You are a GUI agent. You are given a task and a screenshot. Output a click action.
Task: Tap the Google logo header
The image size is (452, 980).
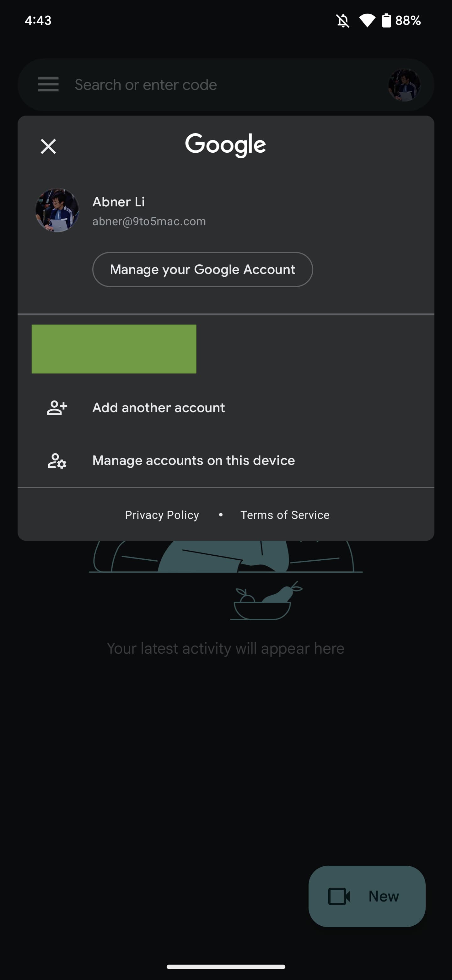click(225, 144)
